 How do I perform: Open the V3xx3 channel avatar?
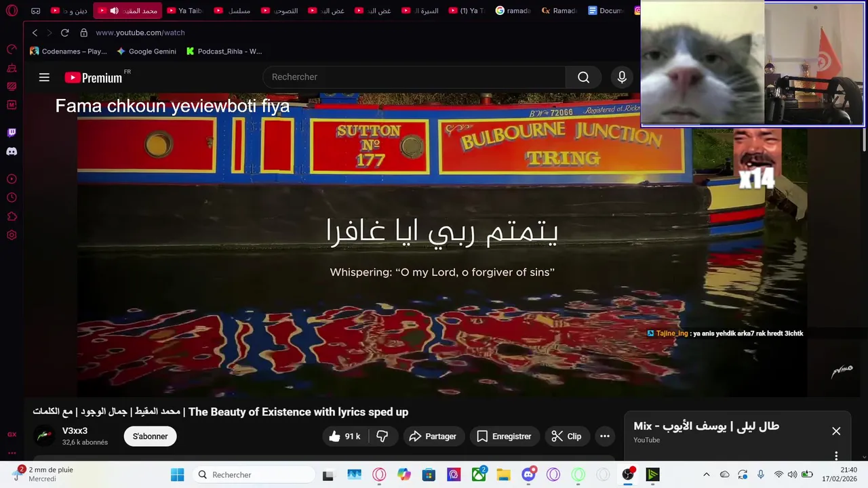[x=45, y=436]
